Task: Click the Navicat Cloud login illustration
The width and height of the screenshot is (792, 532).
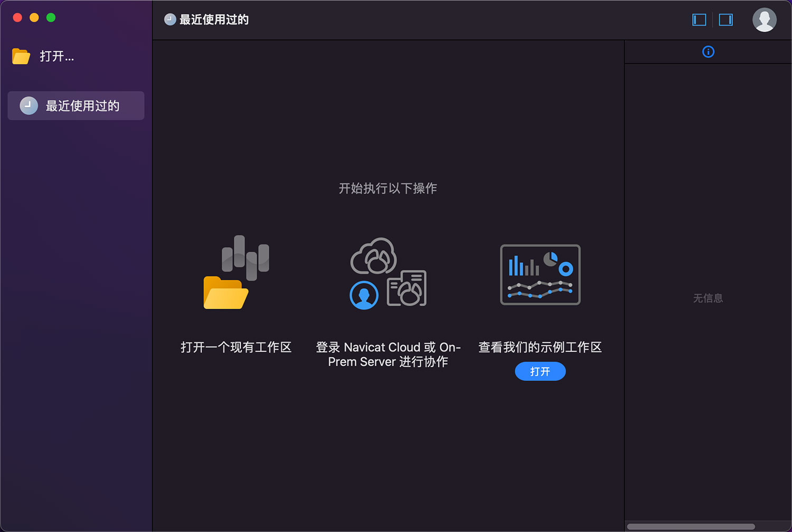Action: [388, 273]
